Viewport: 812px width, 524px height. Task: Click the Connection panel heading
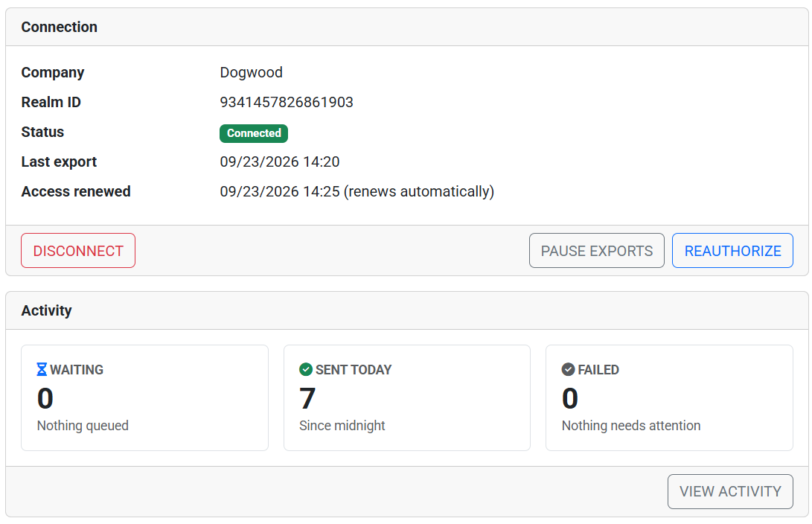coord(59,27)
